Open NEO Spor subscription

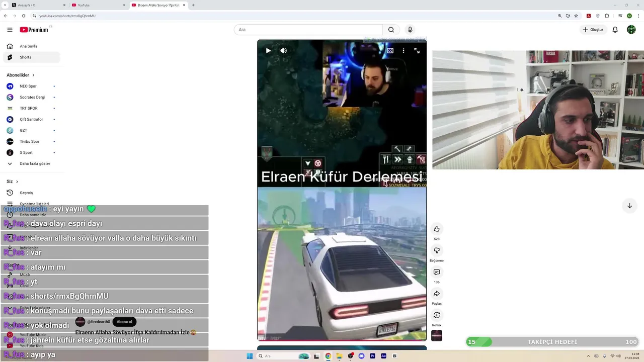(x=31, y=86)
